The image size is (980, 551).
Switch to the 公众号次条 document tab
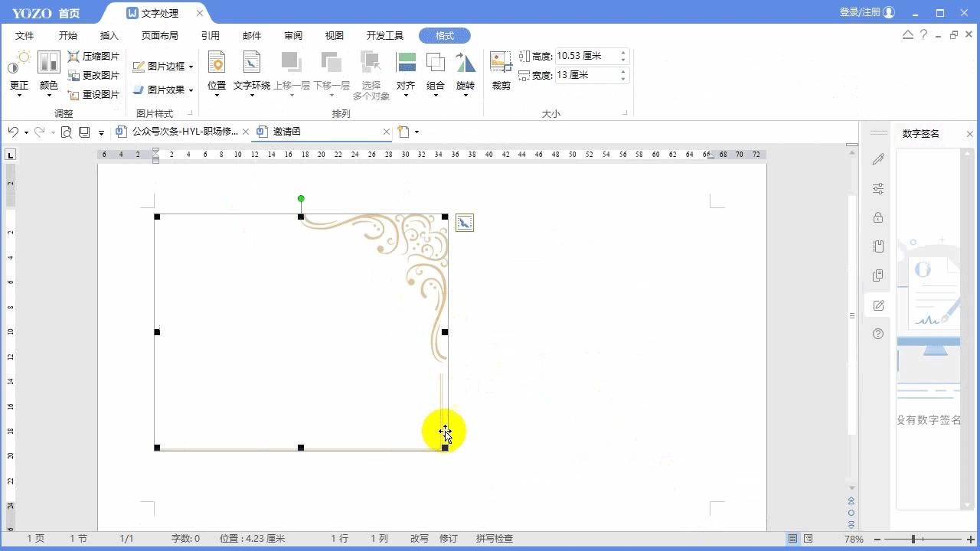click(x=184, y=132)
